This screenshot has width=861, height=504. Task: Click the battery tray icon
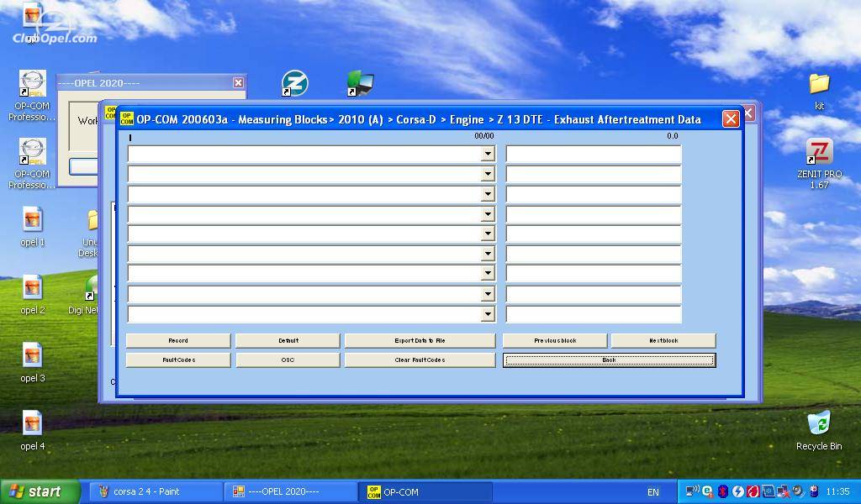814,491
